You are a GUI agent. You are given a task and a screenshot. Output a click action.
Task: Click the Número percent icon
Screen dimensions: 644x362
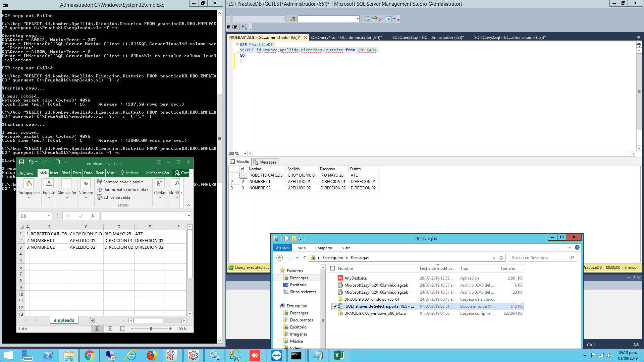pos(86,183)
